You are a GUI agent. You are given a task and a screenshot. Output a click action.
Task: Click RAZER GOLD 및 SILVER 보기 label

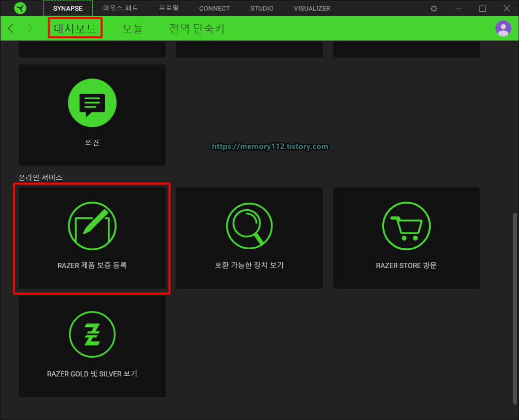click(92, 374)
